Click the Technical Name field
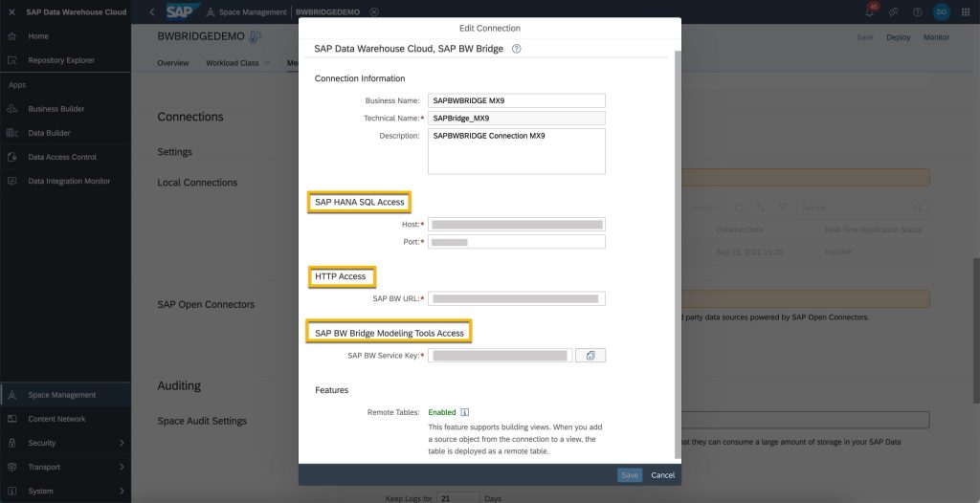Viewport: 980px width, 503px height. (516, 118)
